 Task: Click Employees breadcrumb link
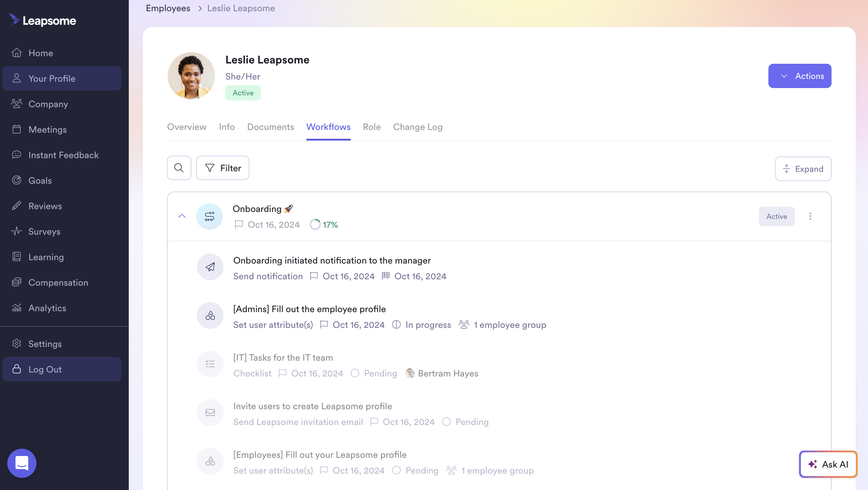click(x=168, y=8)
